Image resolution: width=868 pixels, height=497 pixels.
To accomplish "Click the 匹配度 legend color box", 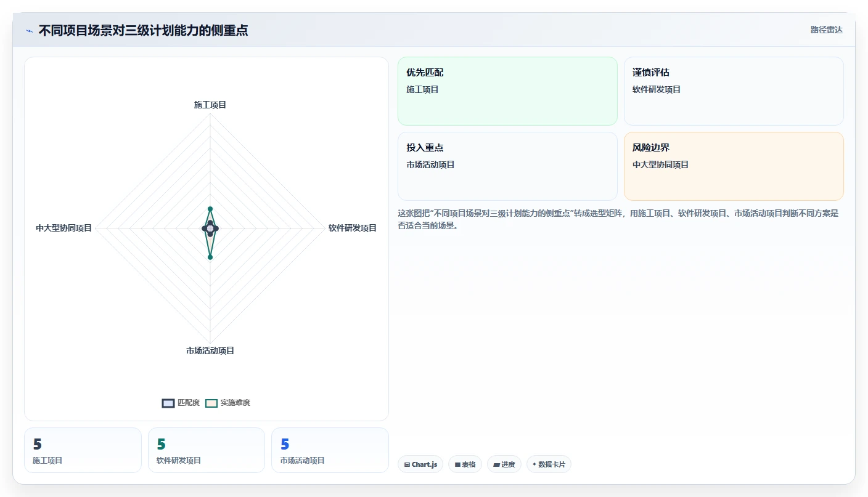I will coord(168,403).
